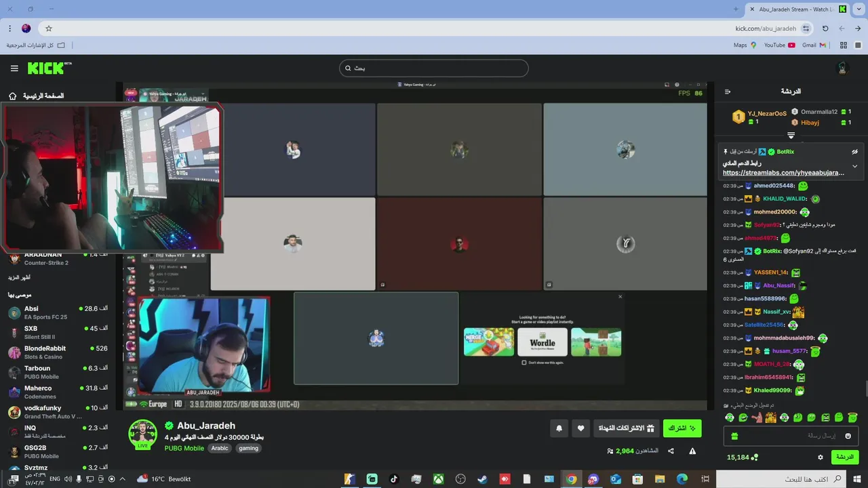Open site settings icon in address bar
This screenshot has height=488, width=868.
(x=806, y=28)
